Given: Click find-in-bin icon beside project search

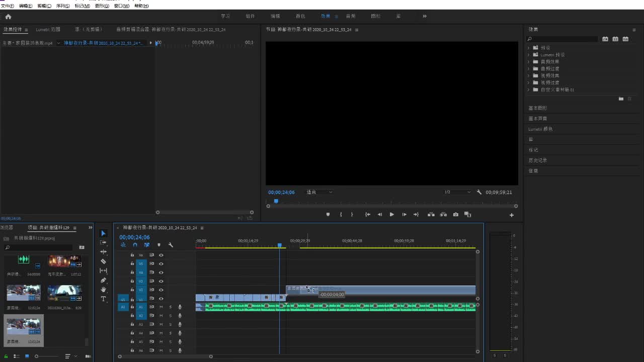Looking at the screenshot, I should point(82,247).
